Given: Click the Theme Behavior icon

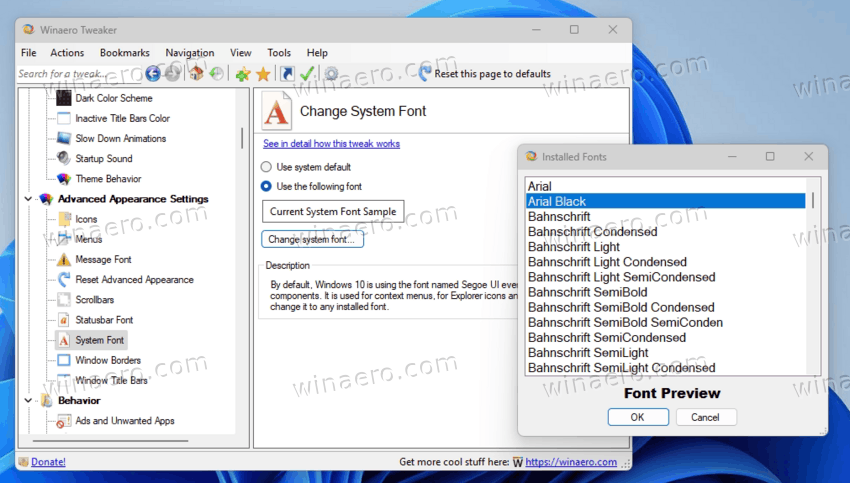Looking at the screenshot, I should point(64,178).
